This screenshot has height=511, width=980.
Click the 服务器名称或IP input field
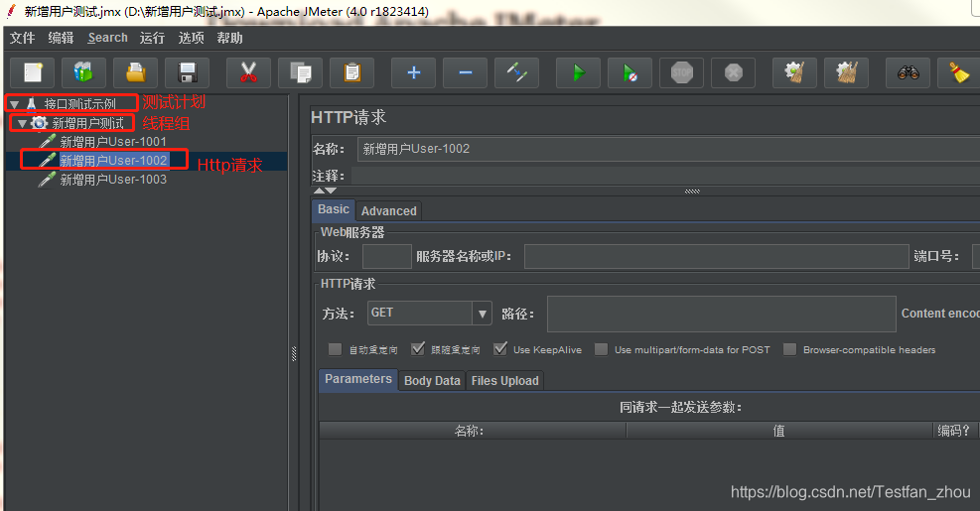(x=716, y=256)
